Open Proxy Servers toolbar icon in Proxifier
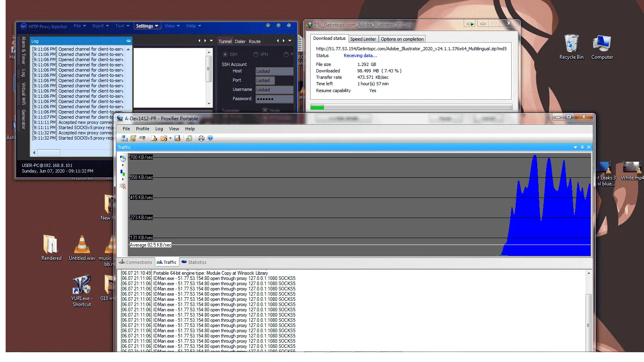 124,138
